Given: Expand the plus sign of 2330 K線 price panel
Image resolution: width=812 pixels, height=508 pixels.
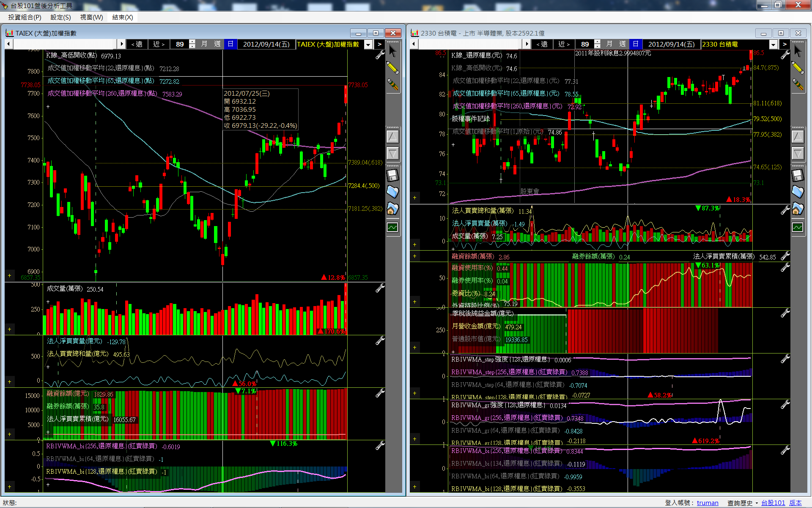Looking at the screenshot, I should click(414, 198).
